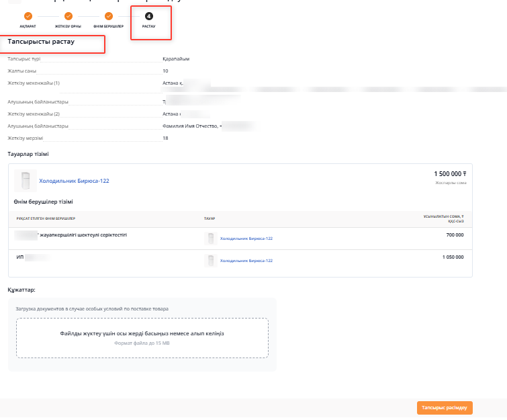Click the checkmark icon for the Ақпарат step

click(x=28, y=15)
